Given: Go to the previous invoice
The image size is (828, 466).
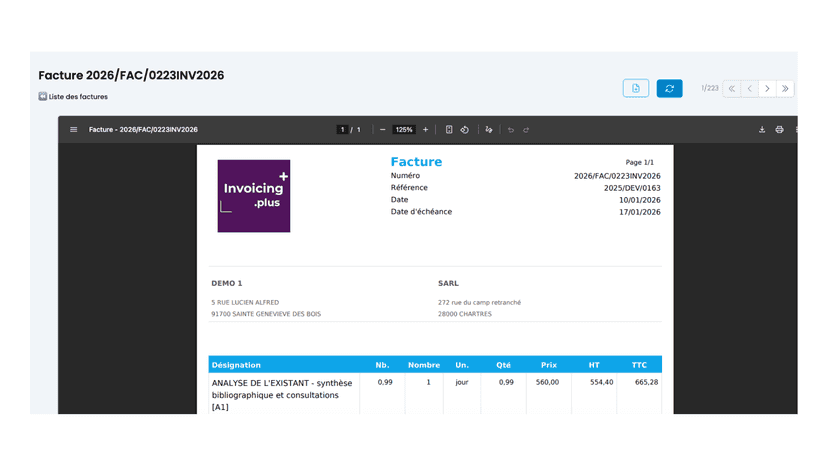Looking at the screenshot, I should click(x=749, y=88).
